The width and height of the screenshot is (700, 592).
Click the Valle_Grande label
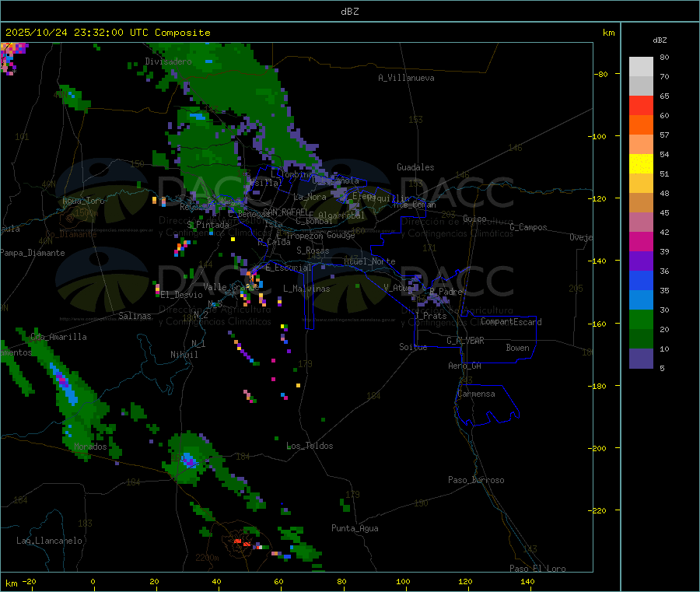click(231, 287)
